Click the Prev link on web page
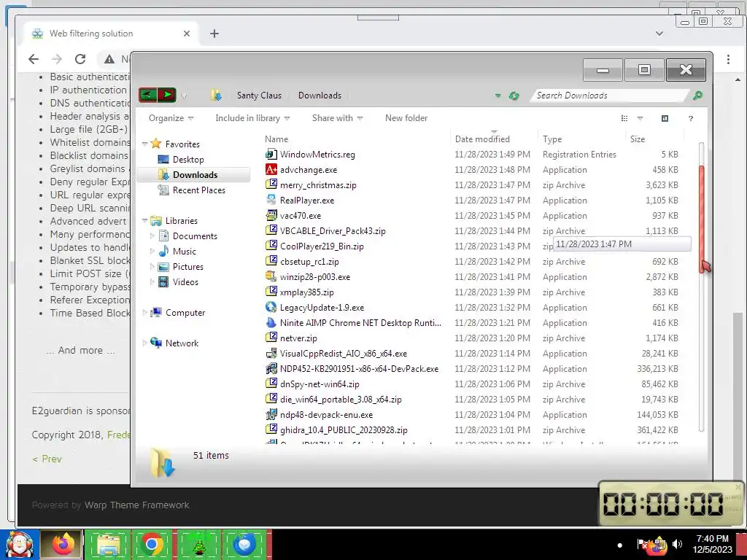747x560 pixels. (47, 459)
